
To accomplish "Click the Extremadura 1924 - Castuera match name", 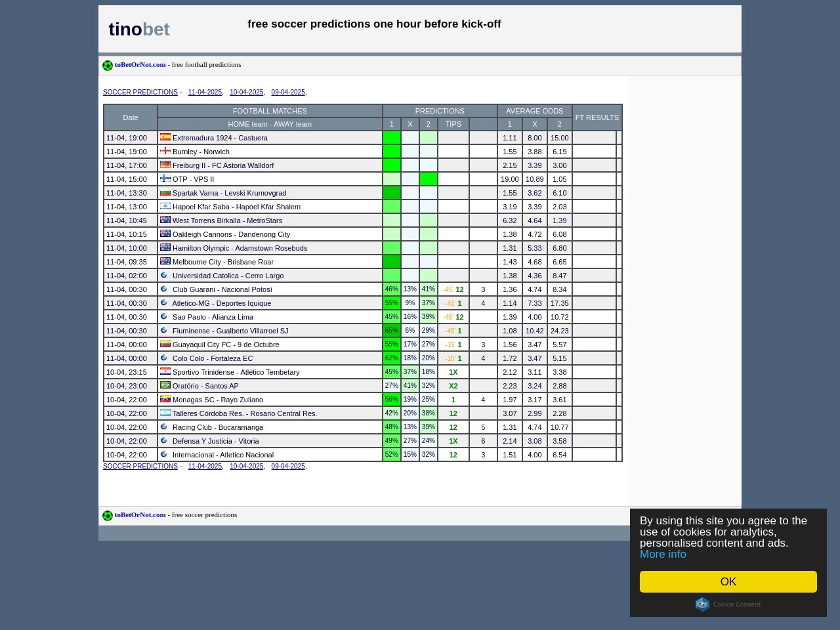I will (220, 138).
